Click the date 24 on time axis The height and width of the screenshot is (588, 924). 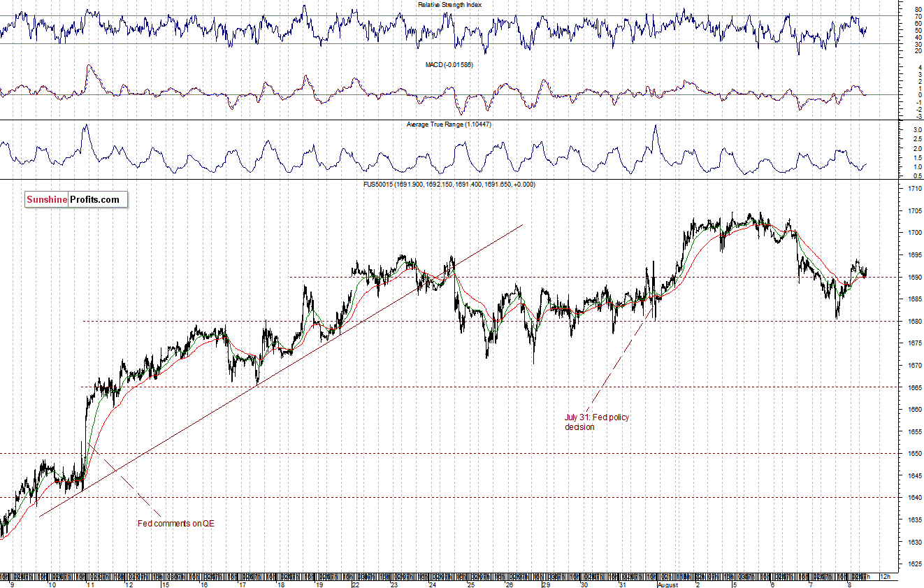coord(433,584)
